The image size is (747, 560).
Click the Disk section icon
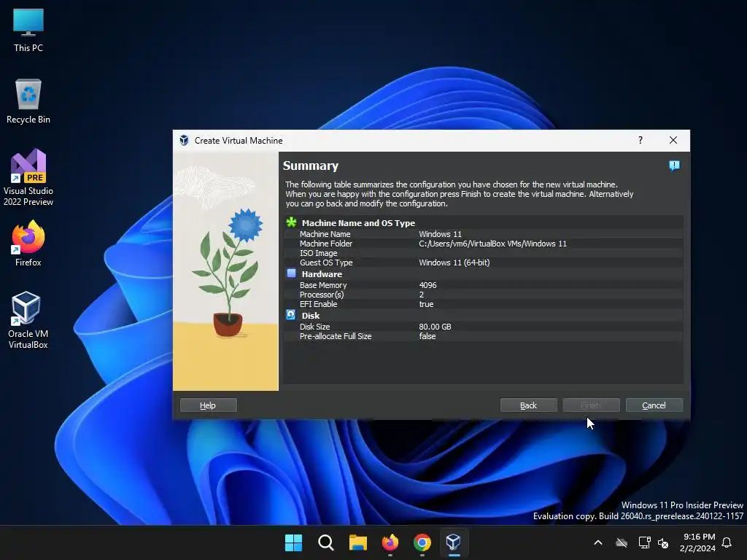click(290, 315)
